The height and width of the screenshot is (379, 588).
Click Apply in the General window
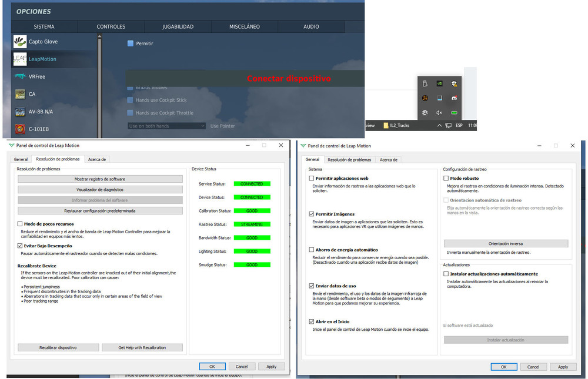[563, 367]
